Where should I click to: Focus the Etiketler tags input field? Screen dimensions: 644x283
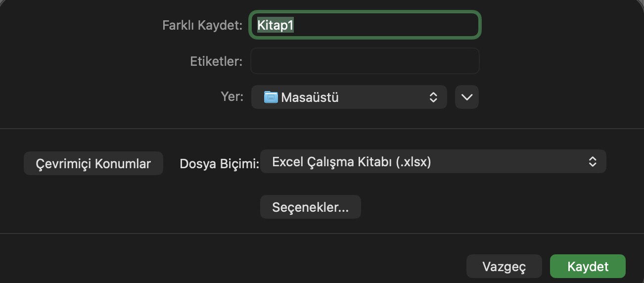pyautogui.click(x=365, y=61)
